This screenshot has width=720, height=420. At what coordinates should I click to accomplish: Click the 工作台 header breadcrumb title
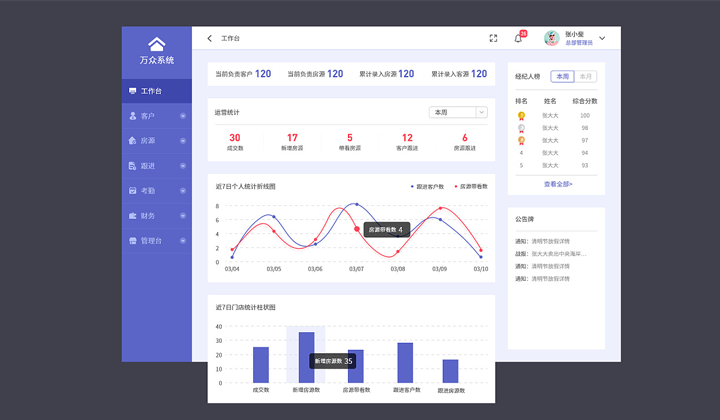231,38
